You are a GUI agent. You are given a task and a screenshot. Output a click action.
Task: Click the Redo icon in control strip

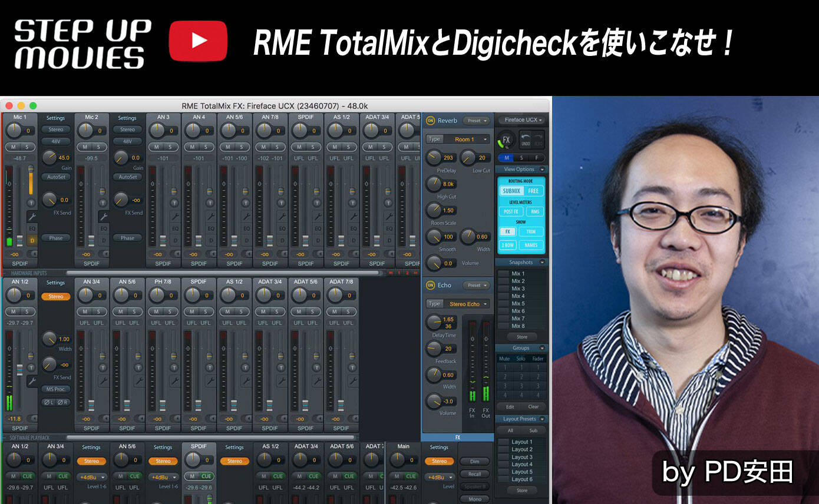tap(539, 140)
